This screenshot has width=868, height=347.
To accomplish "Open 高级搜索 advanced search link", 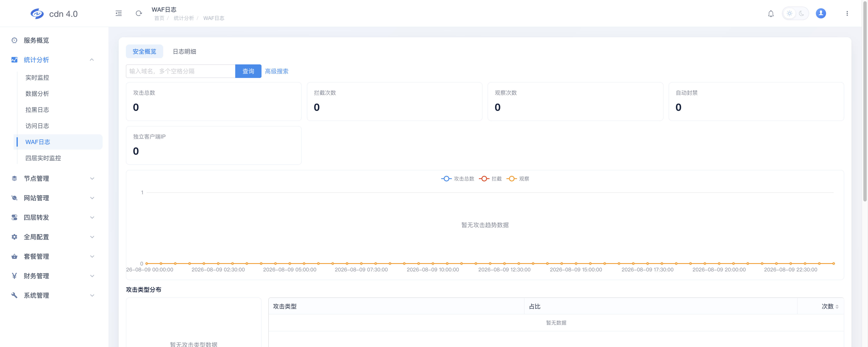I will click(277, 71).
